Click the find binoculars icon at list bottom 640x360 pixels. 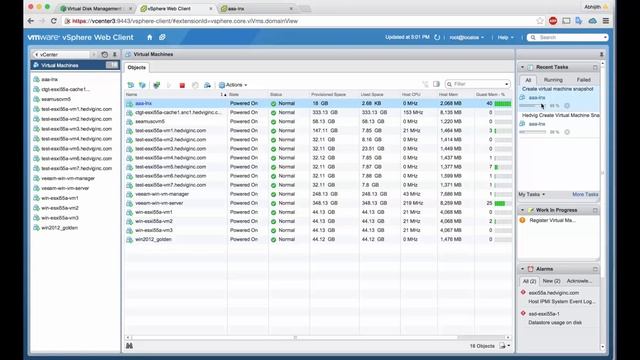(x=129, y=346)
